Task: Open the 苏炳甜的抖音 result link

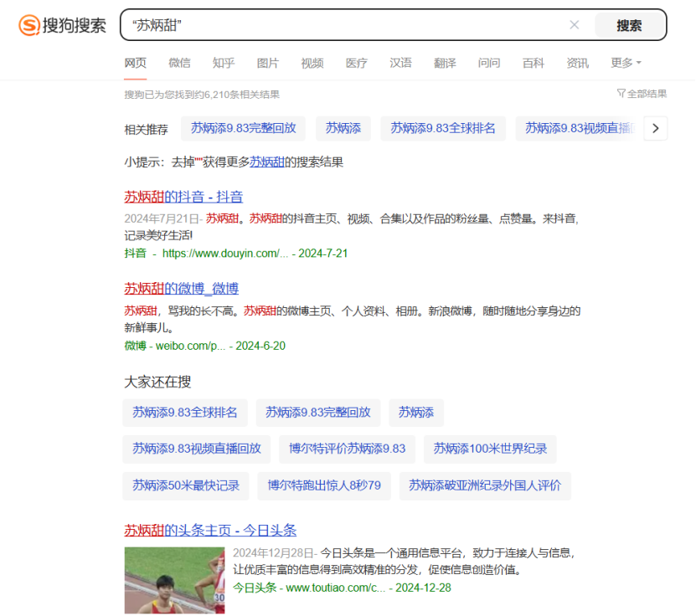Action: (x=178, y=199)
